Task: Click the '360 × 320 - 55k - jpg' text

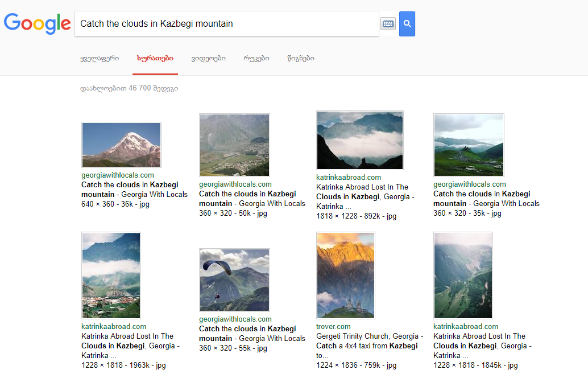Action: (x=233, y=348)
